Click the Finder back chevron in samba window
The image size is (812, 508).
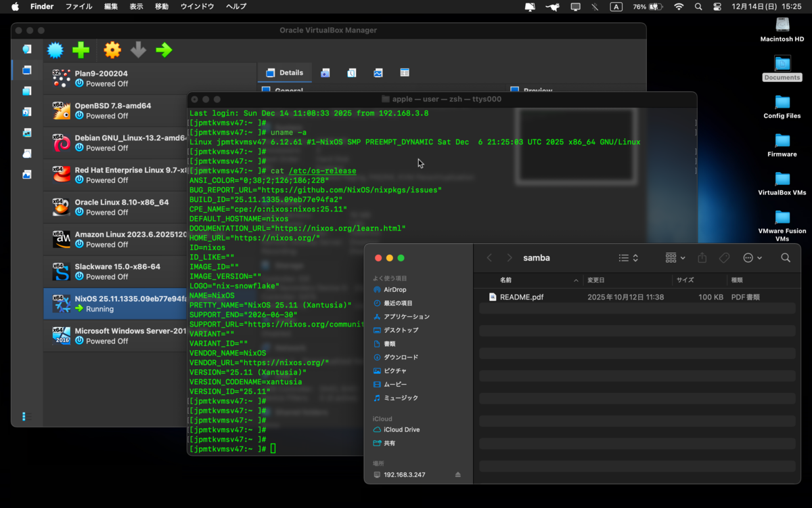490,258
